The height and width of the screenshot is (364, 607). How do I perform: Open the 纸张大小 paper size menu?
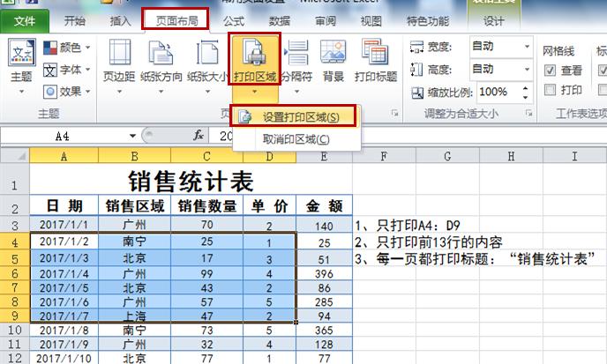click(x=207, y=66)
